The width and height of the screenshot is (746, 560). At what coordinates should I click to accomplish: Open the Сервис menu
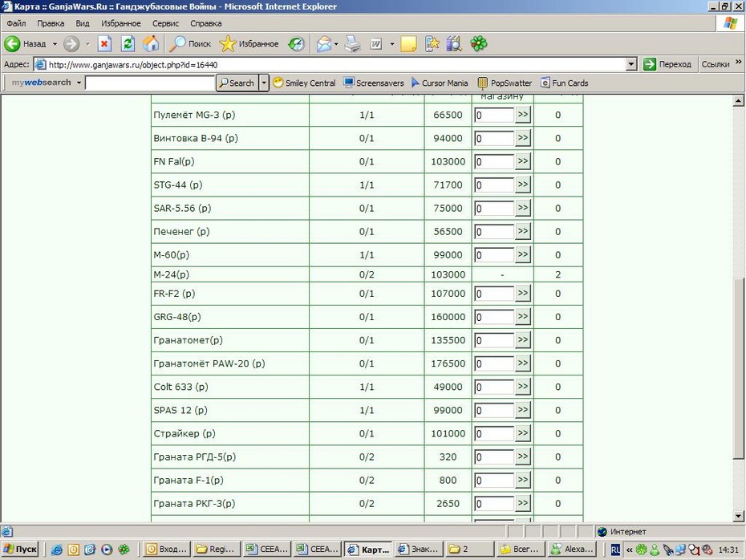pos(165,23)
